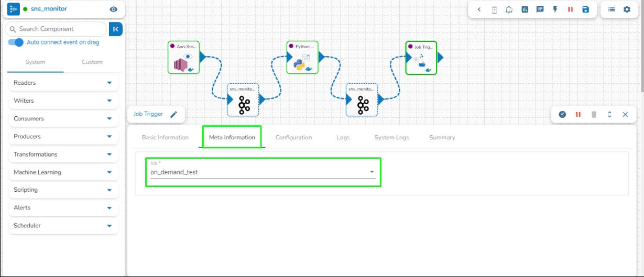Image resolution: width=644 pixels, height=277 pixels.
Task: Click the output arrow of Aws Sns node
Action: click(203, 57)
